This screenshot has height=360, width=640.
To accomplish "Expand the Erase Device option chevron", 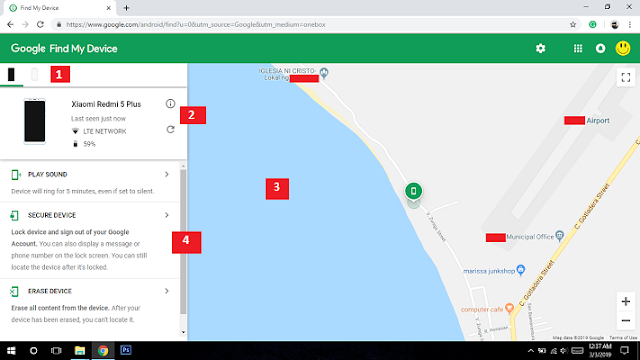I will [167, 291].
